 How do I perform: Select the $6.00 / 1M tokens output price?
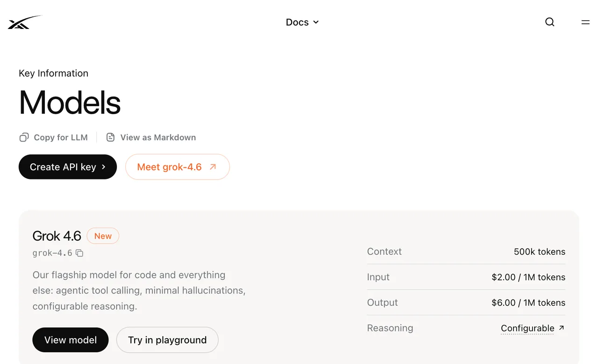[x=528, y=303]
